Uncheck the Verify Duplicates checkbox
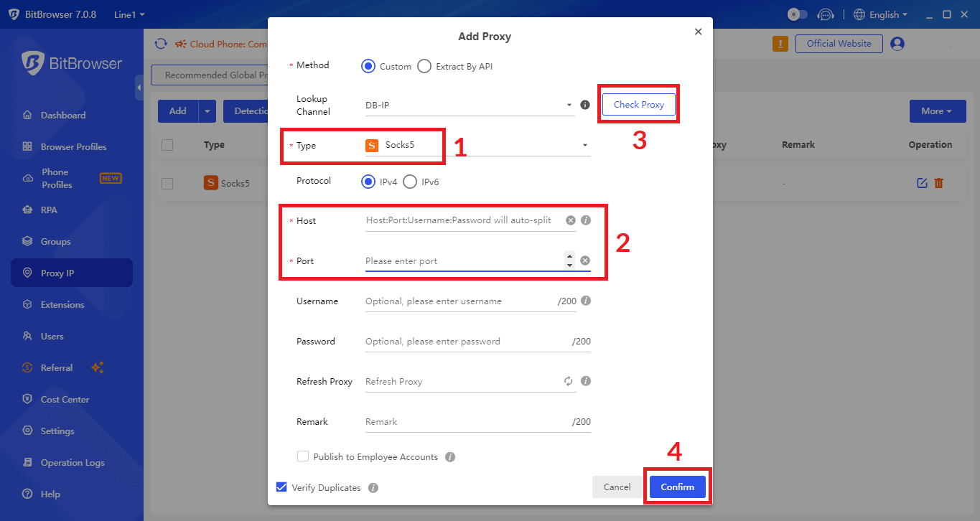 (281, 487)
